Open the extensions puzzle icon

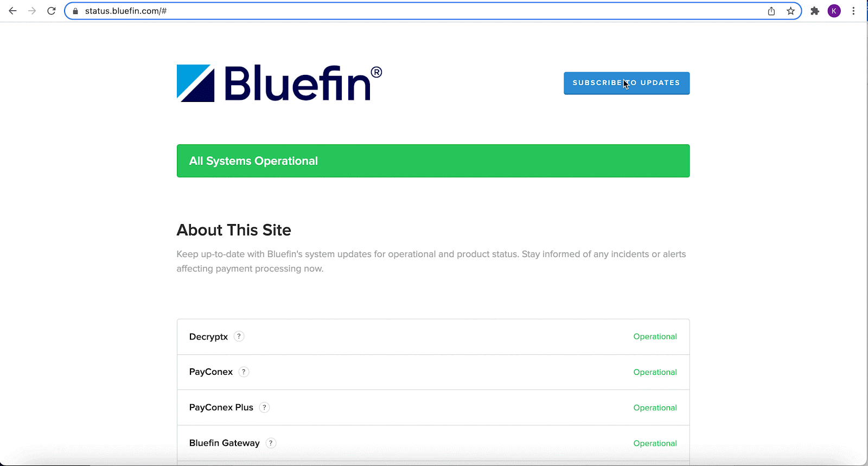point(815,11)
